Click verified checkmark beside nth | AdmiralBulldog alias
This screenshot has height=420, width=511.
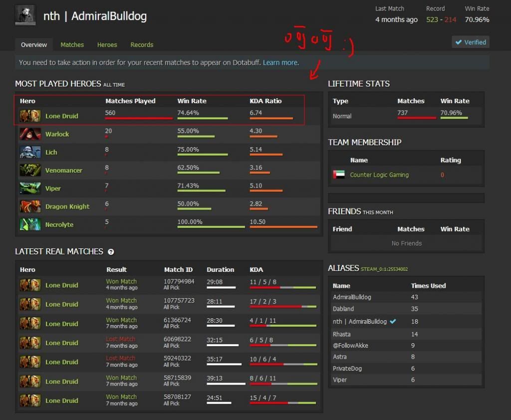click(393, 321)
